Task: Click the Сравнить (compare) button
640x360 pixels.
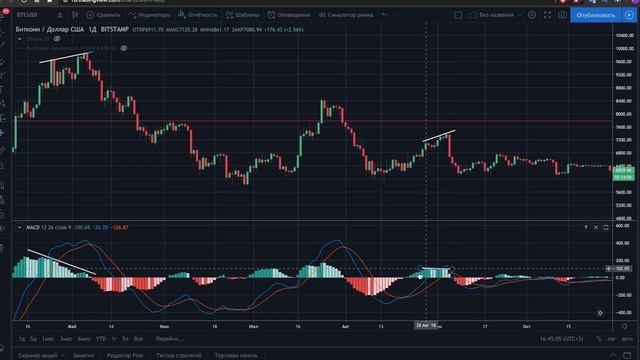Action: click(103, 15)
